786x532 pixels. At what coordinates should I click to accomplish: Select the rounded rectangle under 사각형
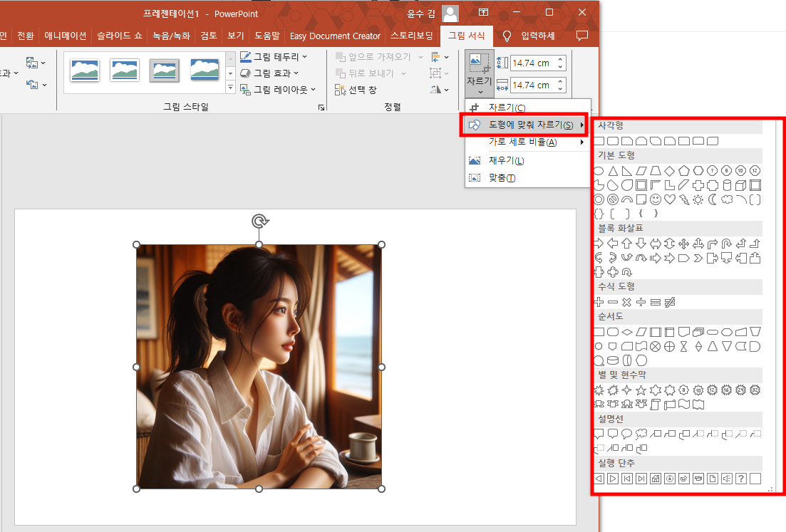[611, 140]
